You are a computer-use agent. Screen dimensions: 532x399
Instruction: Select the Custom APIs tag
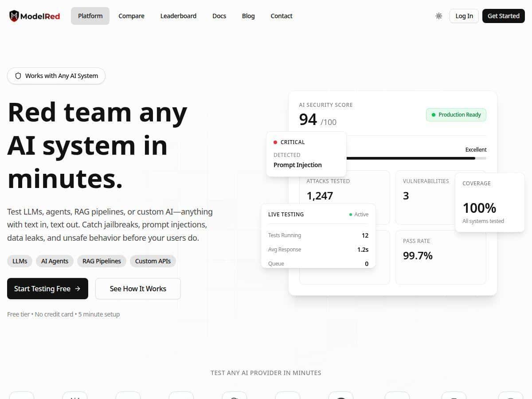[x=153, y=261]
